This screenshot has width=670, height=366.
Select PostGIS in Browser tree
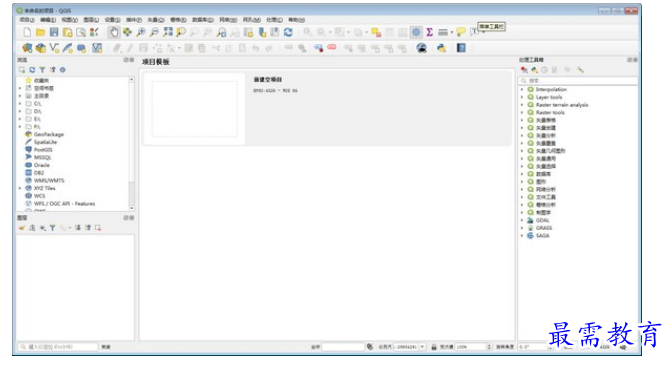point(43,150)
